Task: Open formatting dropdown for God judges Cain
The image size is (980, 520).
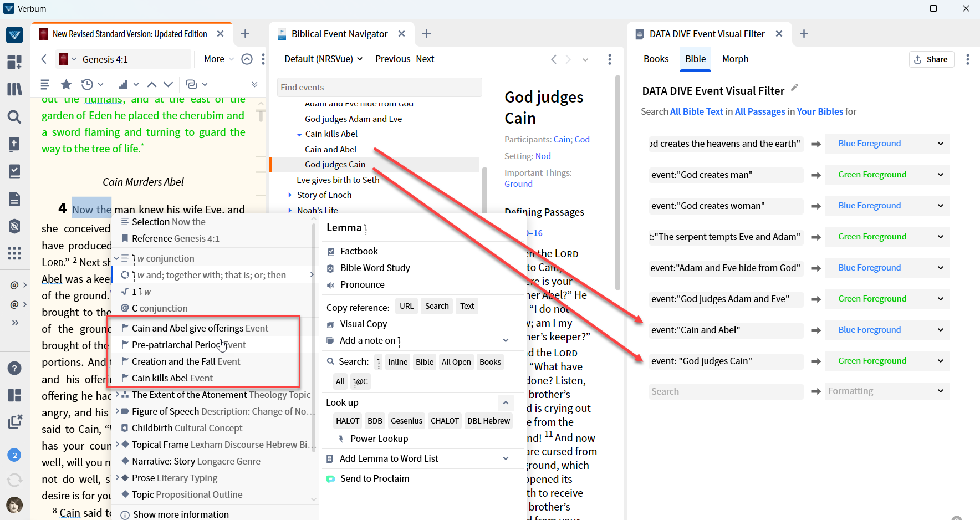Action: click(887, 360)
